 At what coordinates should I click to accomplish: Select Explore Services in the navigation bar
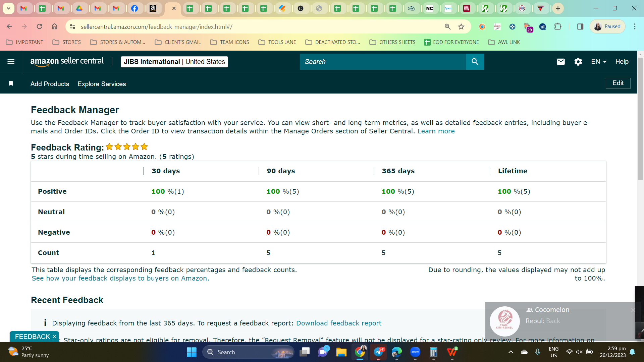pyautogui.click(x=102, y=84)
